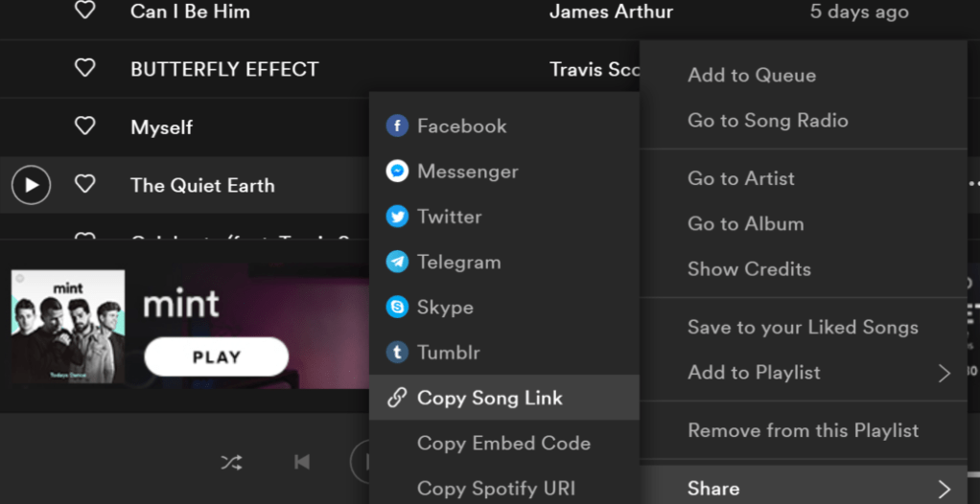Screen dimensions: 980x504
Task: Like the song Can I Be Him
Action: click(85, 11)
